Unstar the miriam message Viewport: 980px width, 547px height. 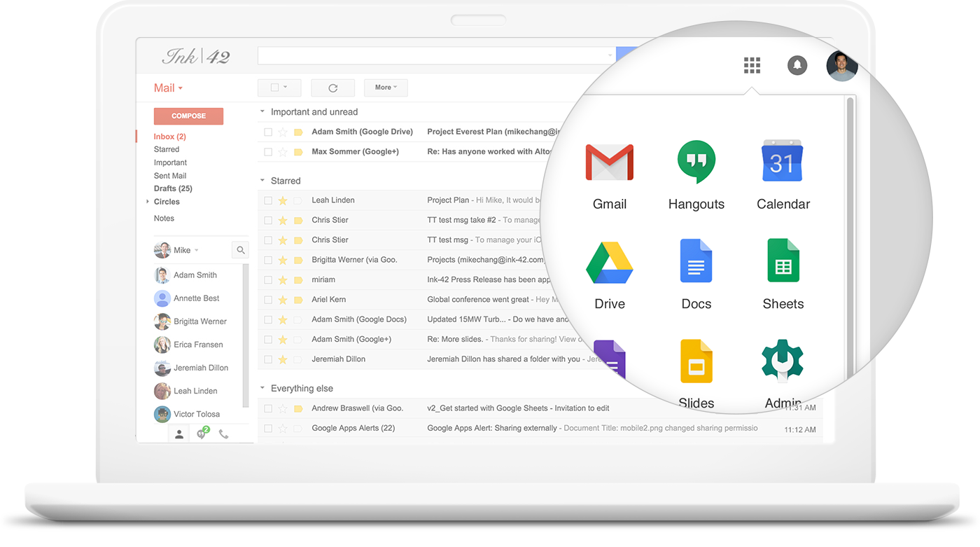point(283,279)
